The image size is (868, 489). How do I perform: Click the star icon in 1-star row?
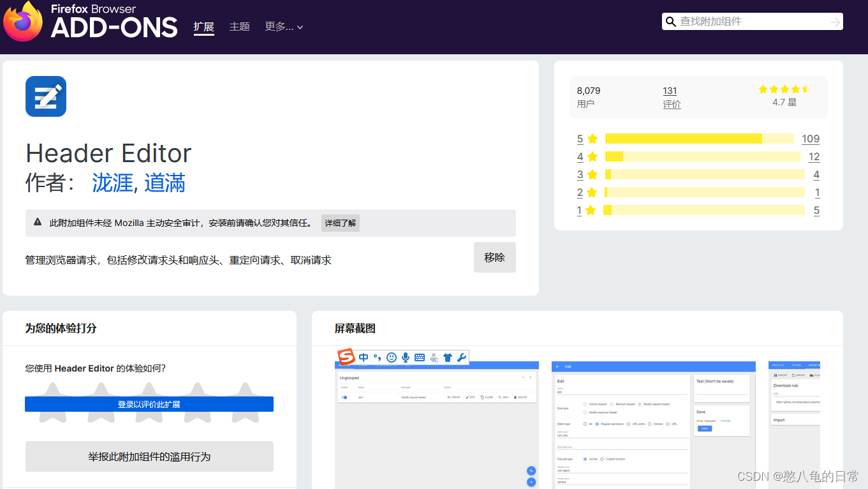(591, 210)
